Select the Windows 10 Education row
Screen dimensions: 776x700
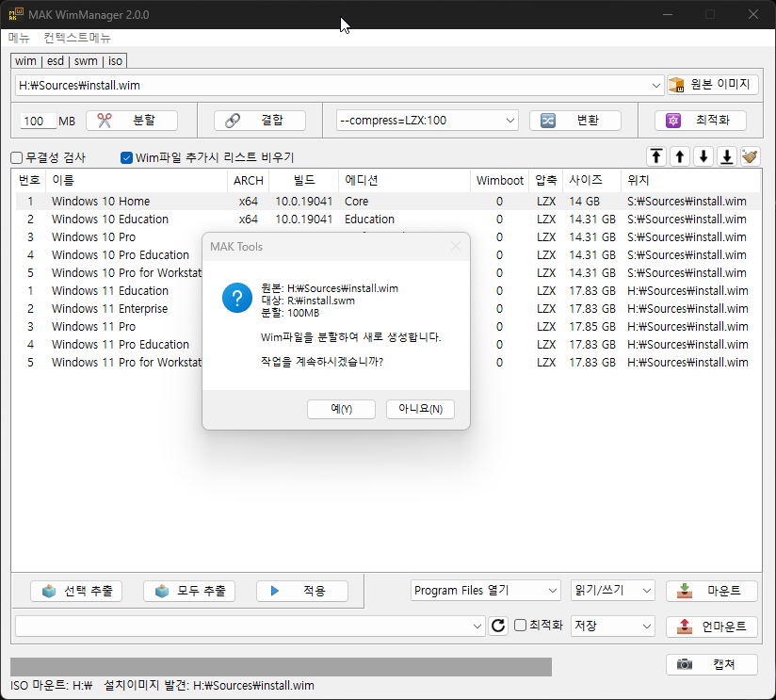388,220
